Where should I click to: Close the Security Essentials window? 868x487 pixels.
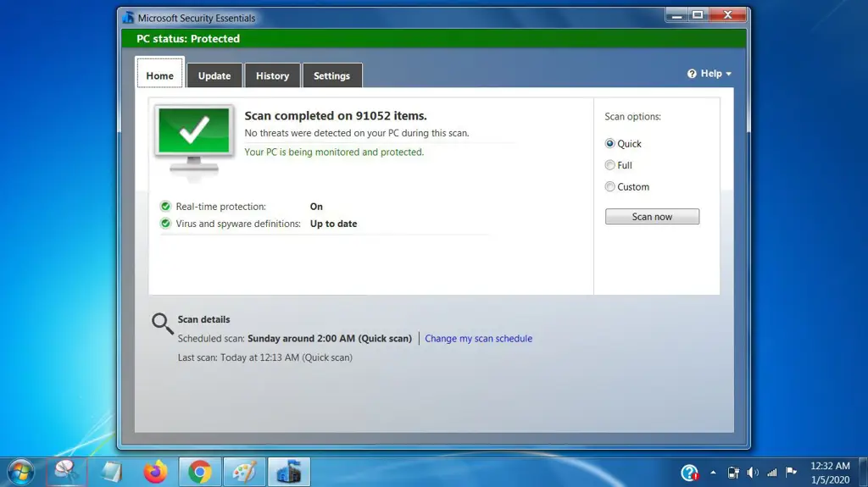click(x=727, y=15)
